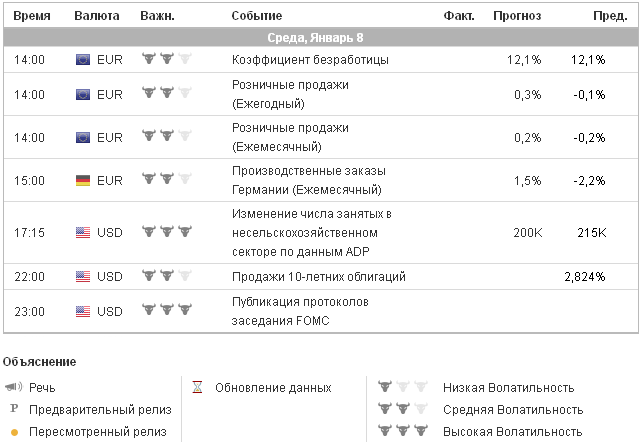
Task: Click the hourglass data update icon
Action: coord(199,387)
